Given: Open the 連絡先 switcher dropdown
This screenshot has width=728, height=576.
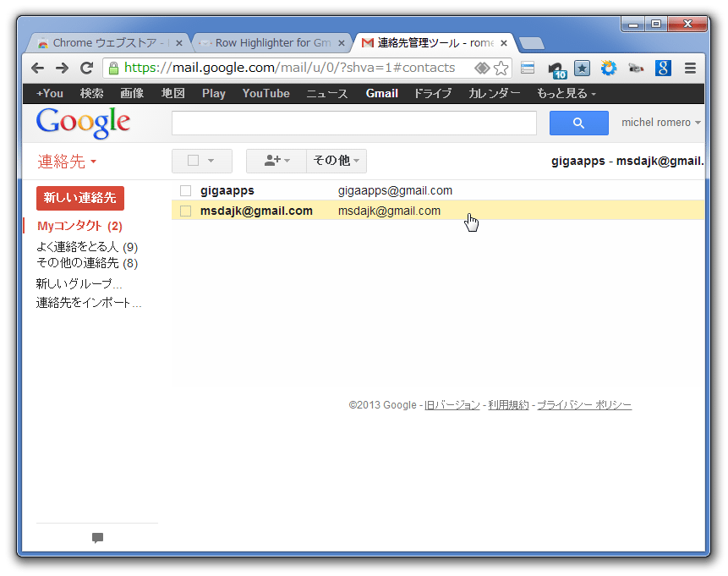Looking at the screenshot, I should (x=67, y=162).
